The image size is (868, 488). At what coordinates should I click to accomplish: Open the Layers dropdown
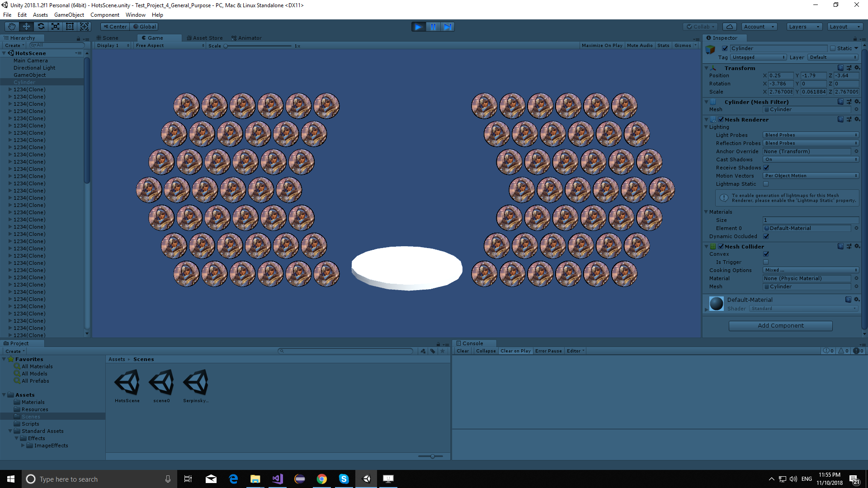tap(804, 27)
